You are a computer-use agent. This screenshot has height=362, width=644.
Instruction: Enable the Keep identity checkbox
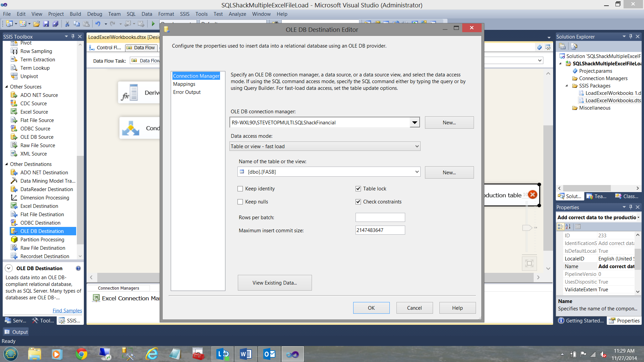(x=240, y=189)
